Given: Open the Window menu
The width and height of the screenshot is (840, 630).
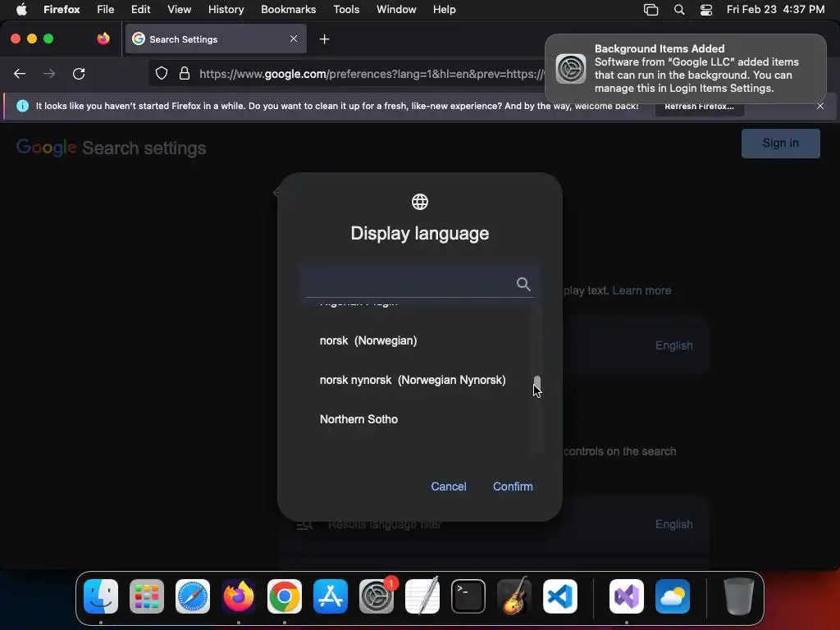Looking at the screenshot, I should click(396, 9).
